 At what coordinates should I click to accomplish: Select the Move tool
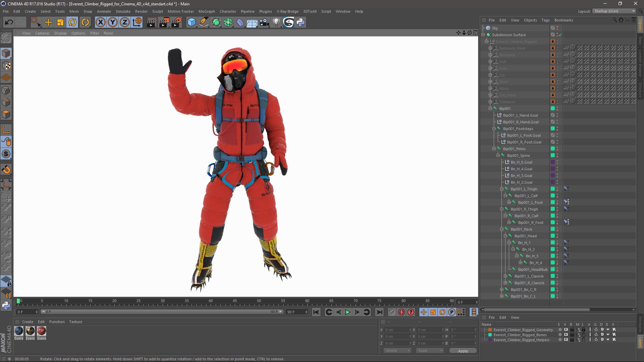(x=48, y=22)
